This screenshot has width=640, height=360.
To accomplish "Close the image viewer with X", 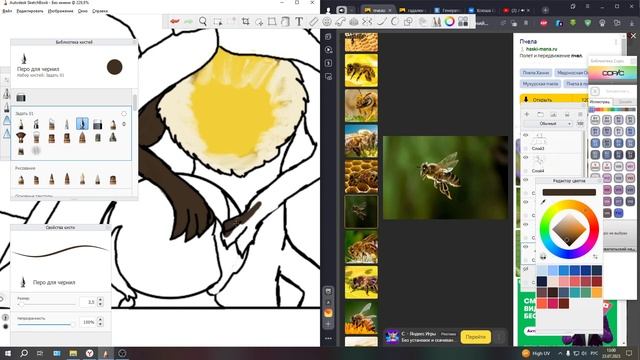I will (x=633, y=36).
